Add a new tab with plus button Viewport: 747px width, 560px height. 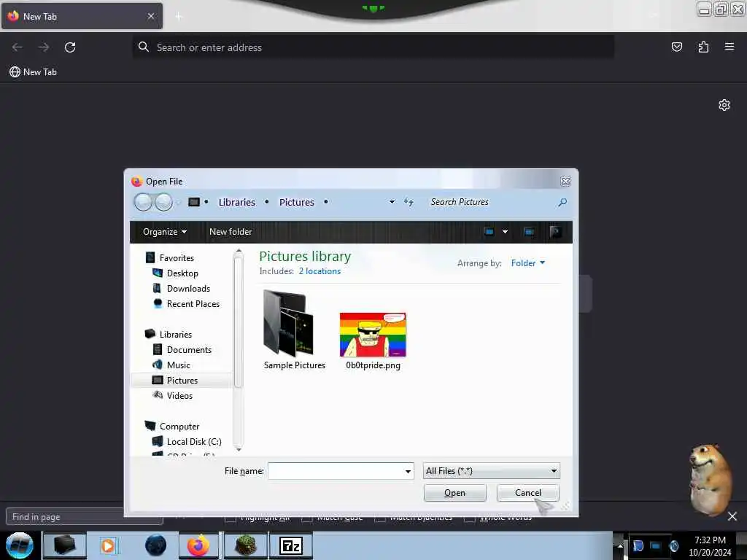click(178, 17)
